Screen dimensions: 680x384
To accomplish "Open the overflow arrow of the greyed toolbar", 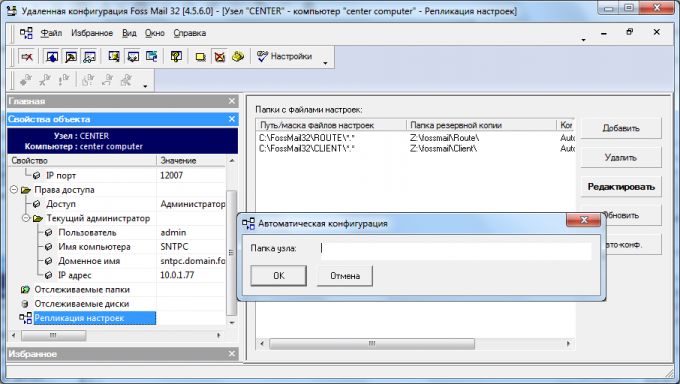I will [145, 86].
